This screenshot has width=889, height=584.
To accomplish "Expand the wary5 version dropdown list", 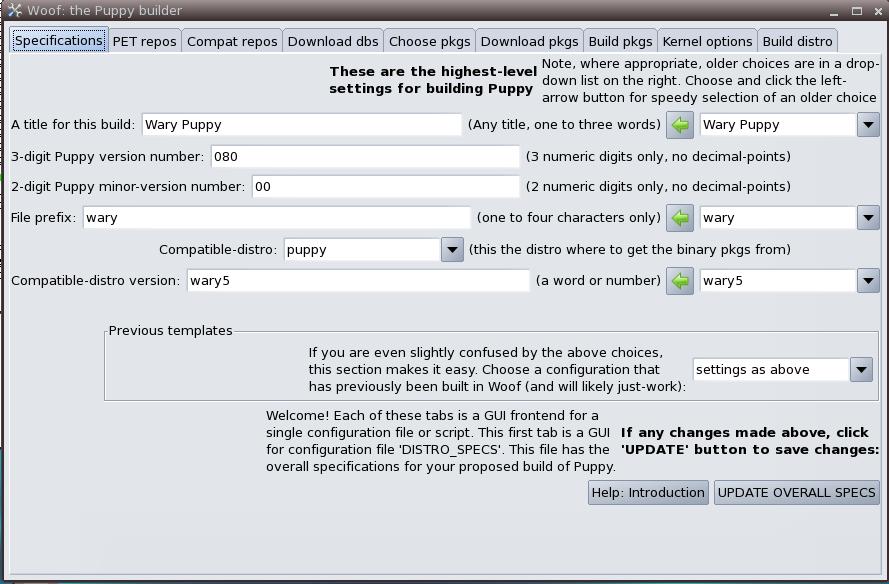I will point(867,281).
